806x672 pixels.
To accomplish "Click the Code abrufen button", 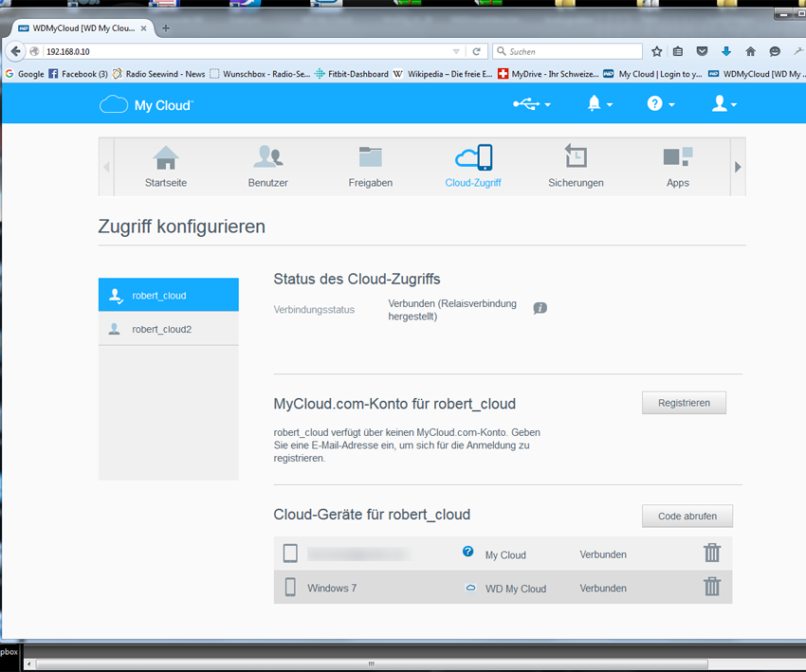I will click(x=687, y=516).
